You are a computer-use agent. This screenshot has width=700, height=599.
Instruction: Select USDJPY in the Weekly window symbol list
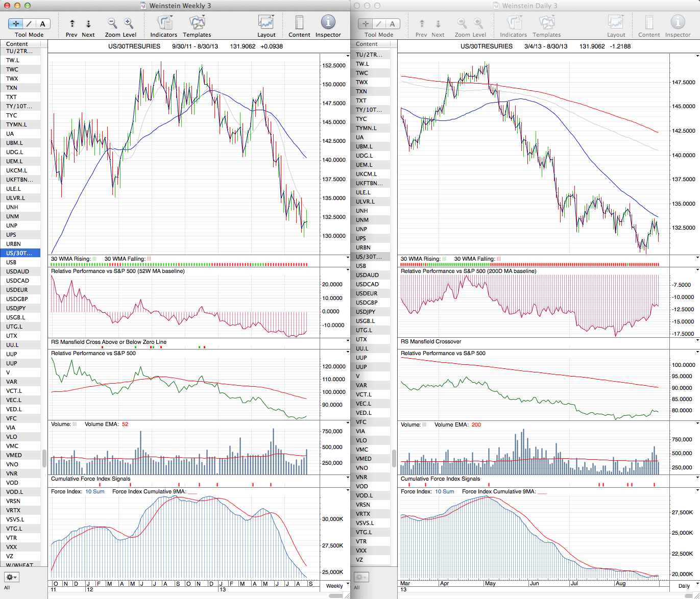coord(16,308)
